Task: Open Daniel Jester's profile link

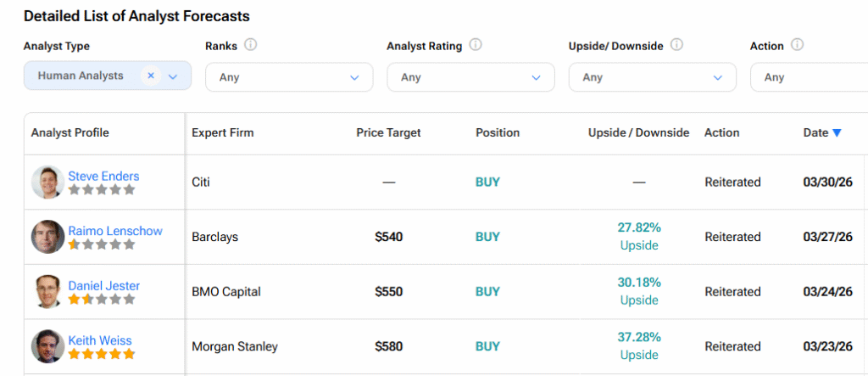Action: pyautogui.click(x=104, y=286)
